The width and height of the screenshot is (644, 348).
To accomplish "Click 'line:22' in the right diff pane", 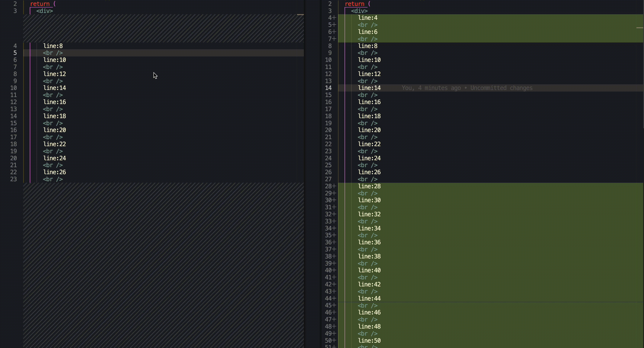I will [369, 144].
